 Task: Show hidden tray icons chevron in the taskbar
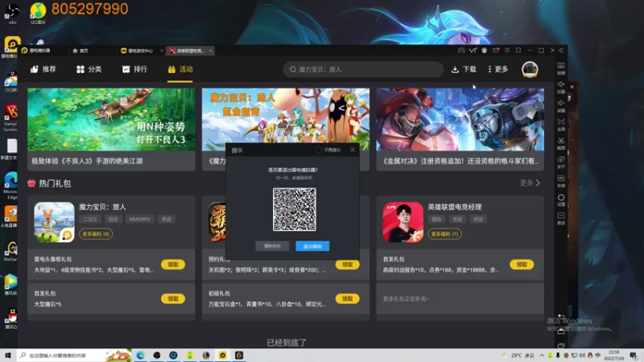tap(542, 355)
